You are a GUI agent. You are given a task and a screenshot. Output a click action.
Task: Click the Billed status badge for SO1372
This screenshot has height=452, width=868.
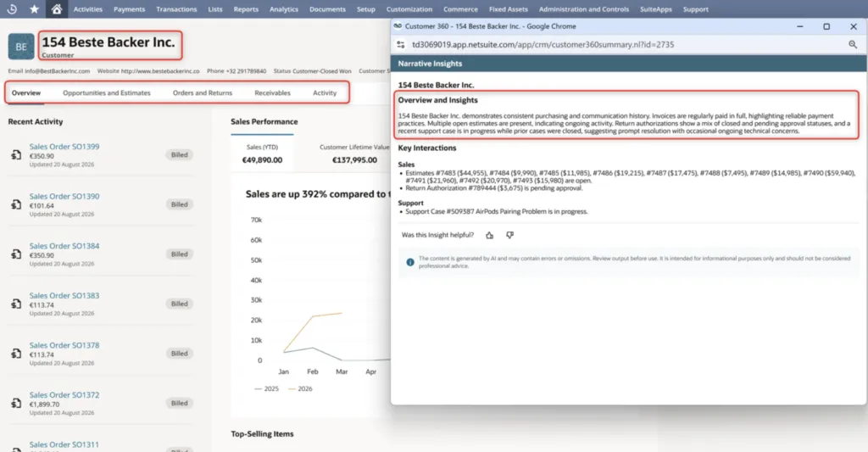(x=180, y=404)
